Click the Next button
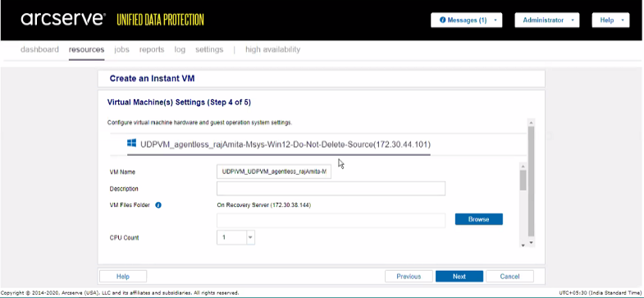 (459, 277)
